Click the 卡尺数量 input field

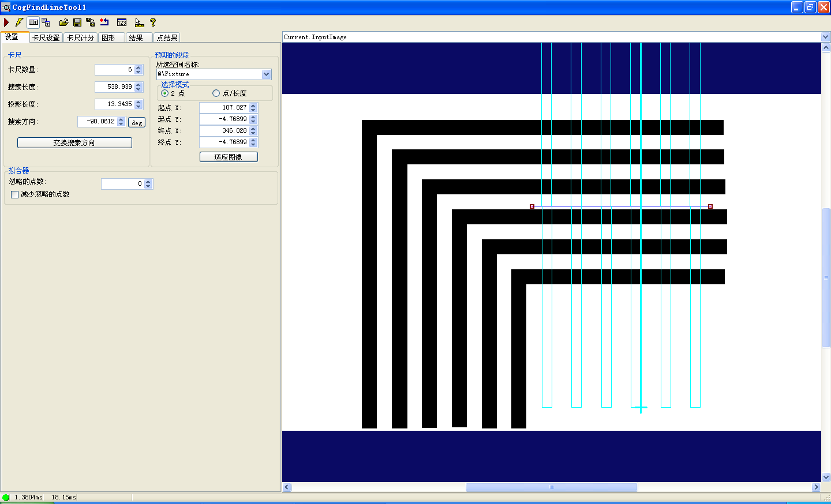click(114, 70)
